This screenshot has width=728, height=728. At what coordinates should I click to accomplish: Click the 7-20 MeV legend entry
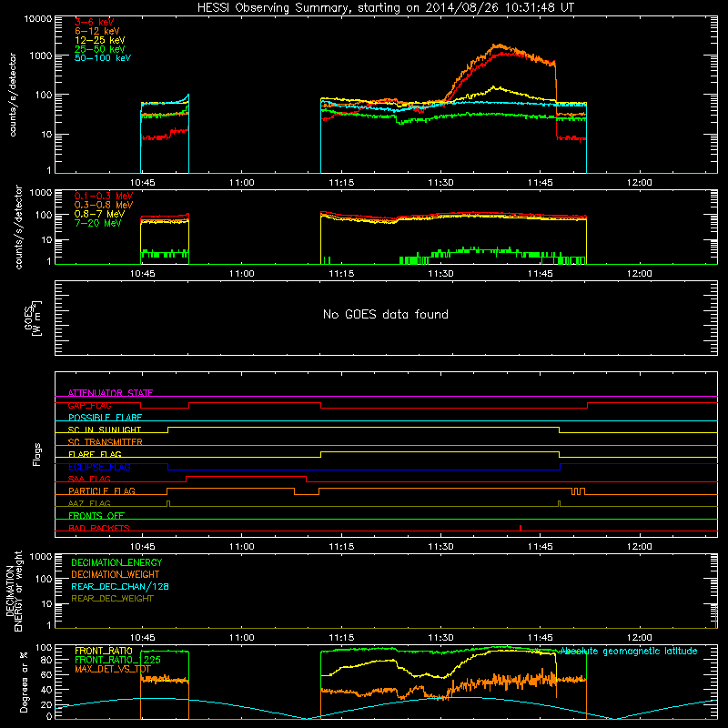point(97,223)
